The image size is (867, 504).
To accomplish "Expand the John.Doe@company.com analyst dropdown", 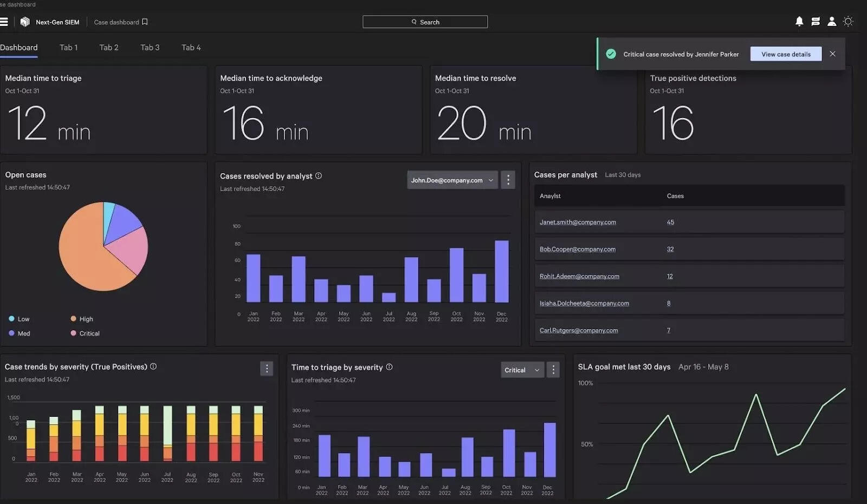I will [x=452, y=180].
